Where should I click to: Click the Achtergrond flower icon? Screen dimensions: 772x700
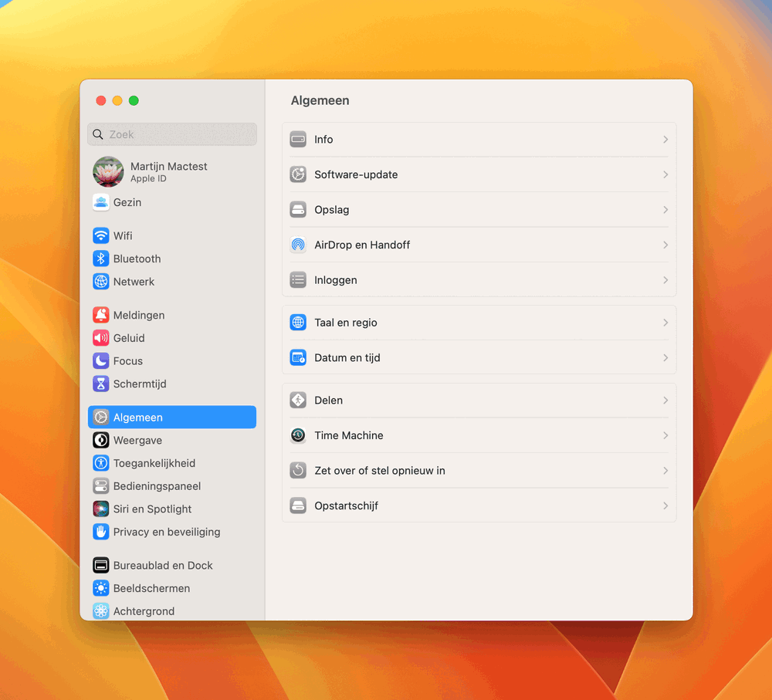click(x=101, y=611)
